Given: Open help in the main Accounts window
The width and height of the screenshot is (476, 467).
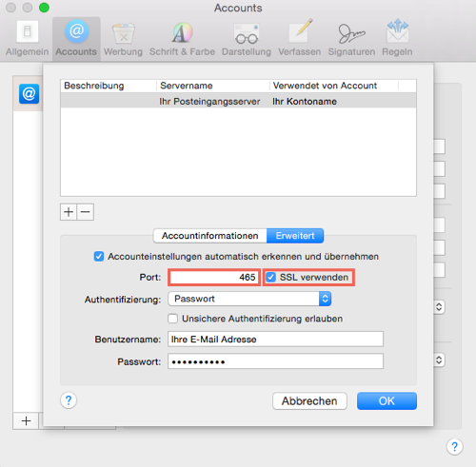Looking at the screenshot, I should pyautogui.click(x=454, y=447).
